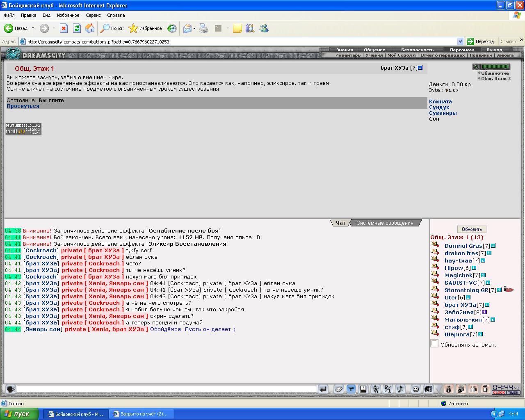Open the Мой Скролл submenu link
525x420 pixels.
[402, 55]
